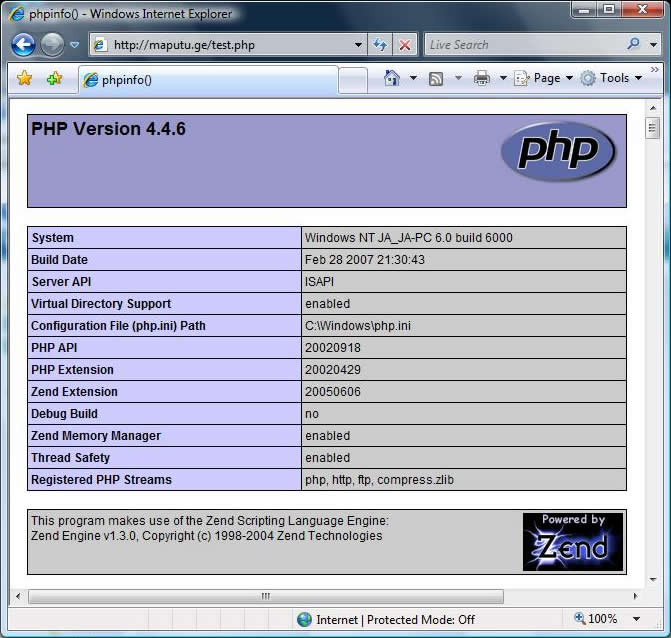Click 'C:\Windows\php.ini' value

coord(358,326)
